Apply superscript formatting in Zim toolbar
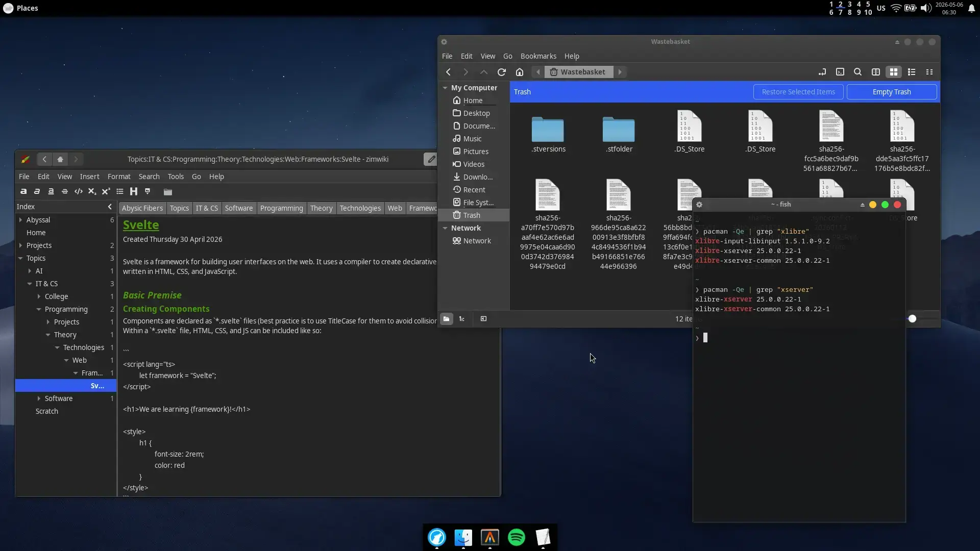The height and width of the screenshot is (551, 980). 106,191
